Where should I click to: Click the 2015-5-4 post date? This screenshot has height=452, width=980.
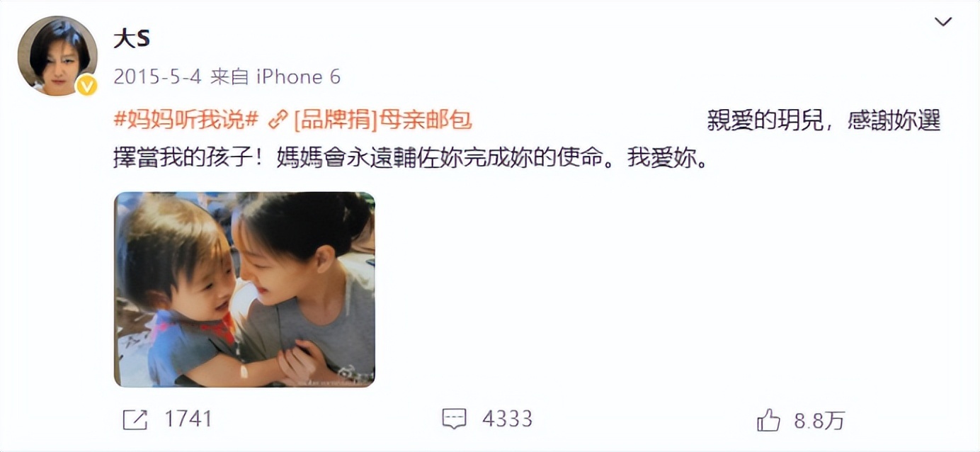tap(158, 77)
